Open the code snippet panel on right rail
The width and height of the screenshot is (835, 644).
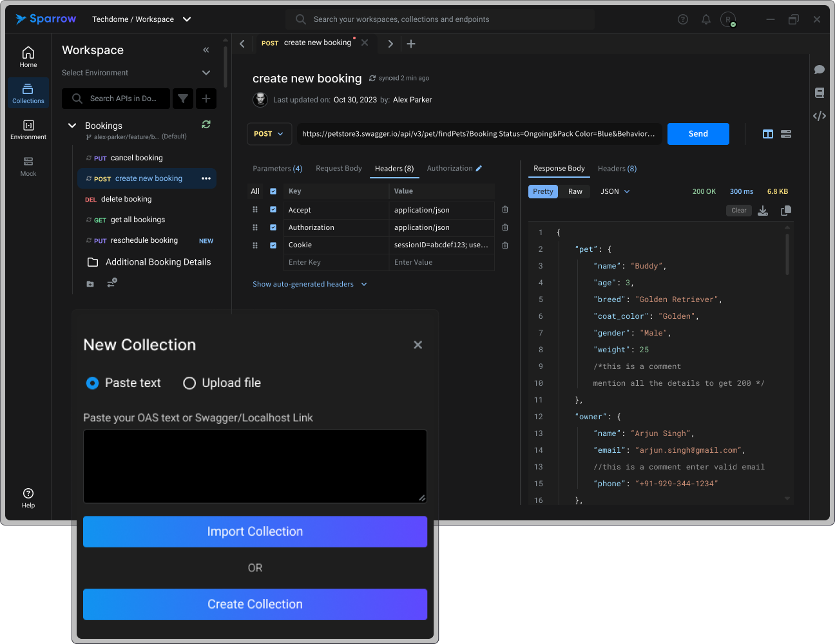[x=819, y=115]
